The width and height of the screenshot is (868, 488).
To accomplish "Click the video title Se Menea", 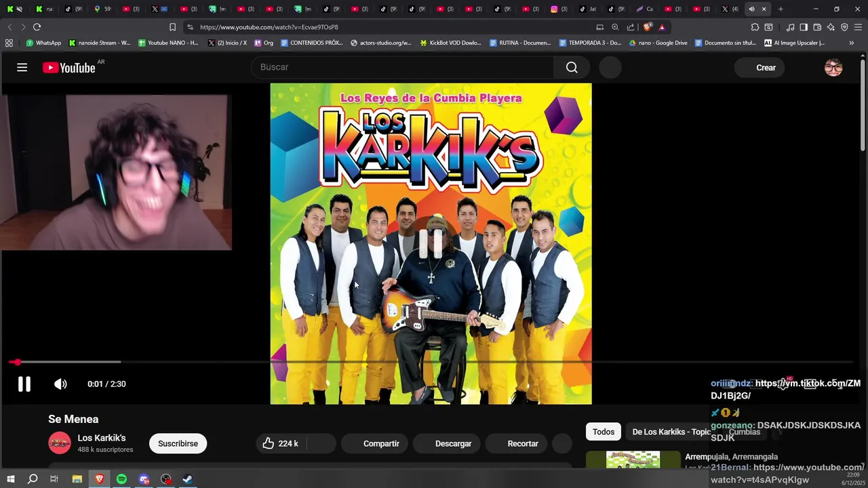I will click(73, 420).
